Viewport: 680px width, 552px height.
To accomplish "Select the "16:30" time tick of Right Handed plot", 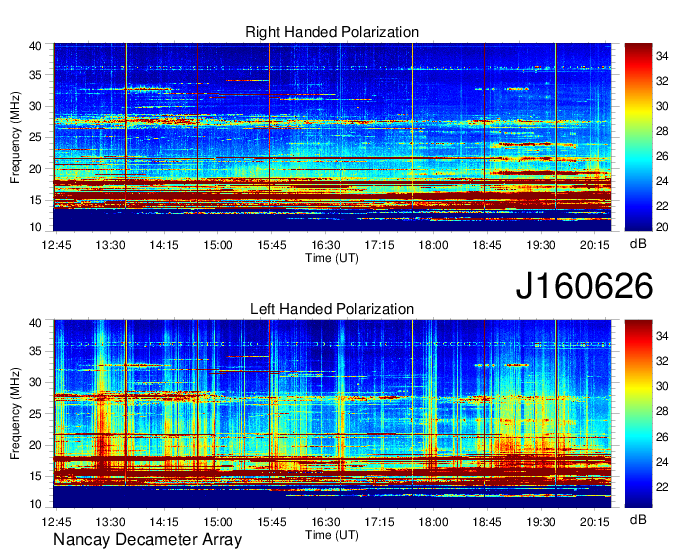I will coord(326,245).
